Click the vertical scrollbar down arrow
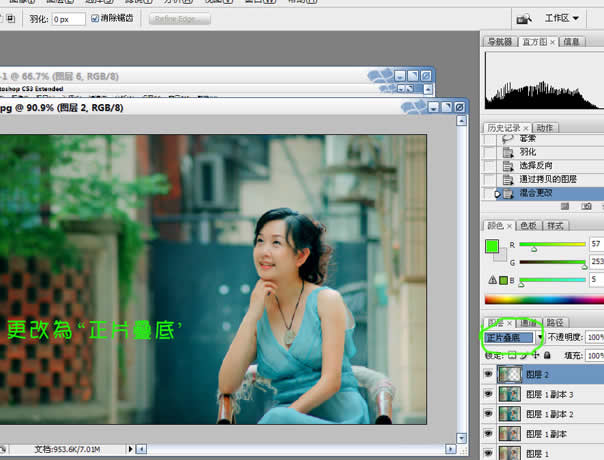 tap(461, 438)
